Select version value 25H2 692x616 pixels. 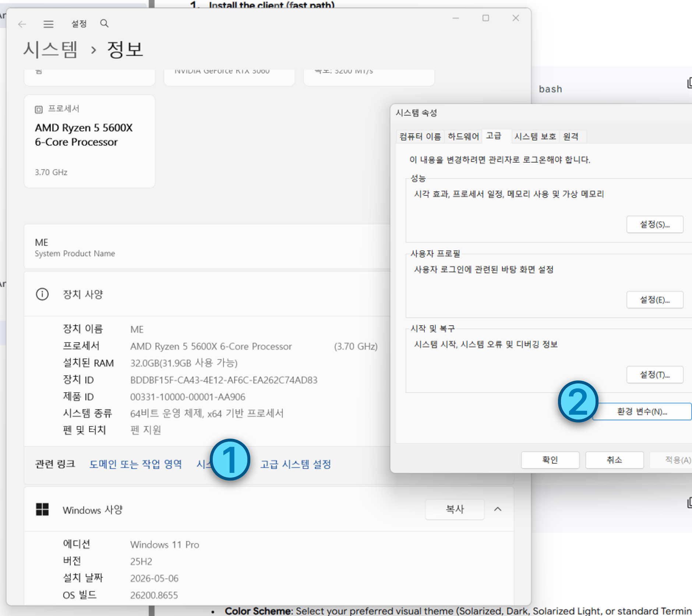[141, 562]
